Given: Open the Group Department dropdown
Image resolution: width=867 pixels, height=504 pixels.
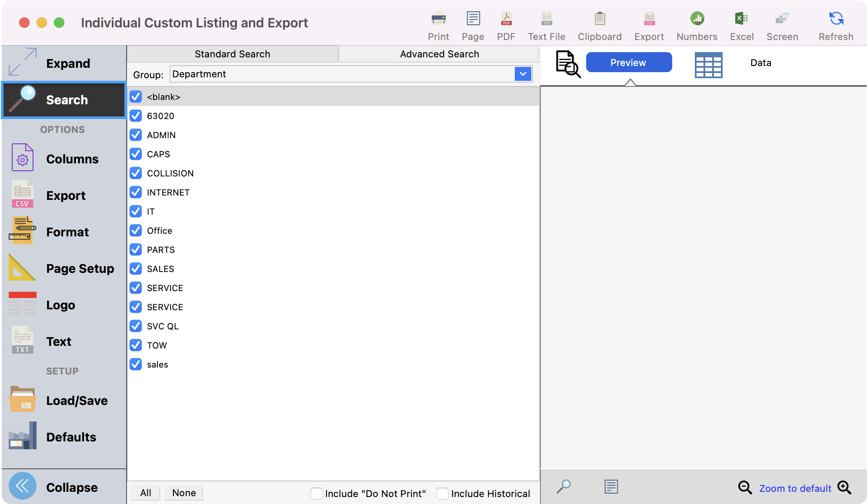Looking at the screenshot, I should coord(523,74).
